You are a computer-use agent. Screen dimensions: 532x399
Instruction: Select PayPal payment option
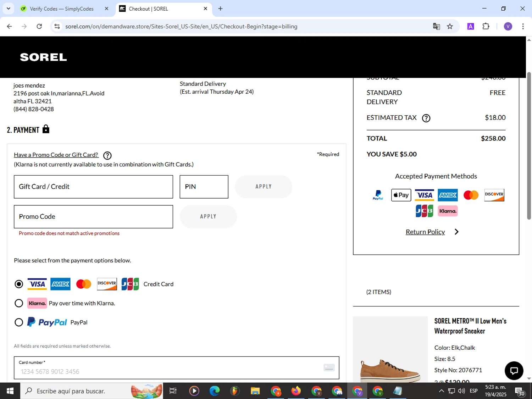point(19,322)
